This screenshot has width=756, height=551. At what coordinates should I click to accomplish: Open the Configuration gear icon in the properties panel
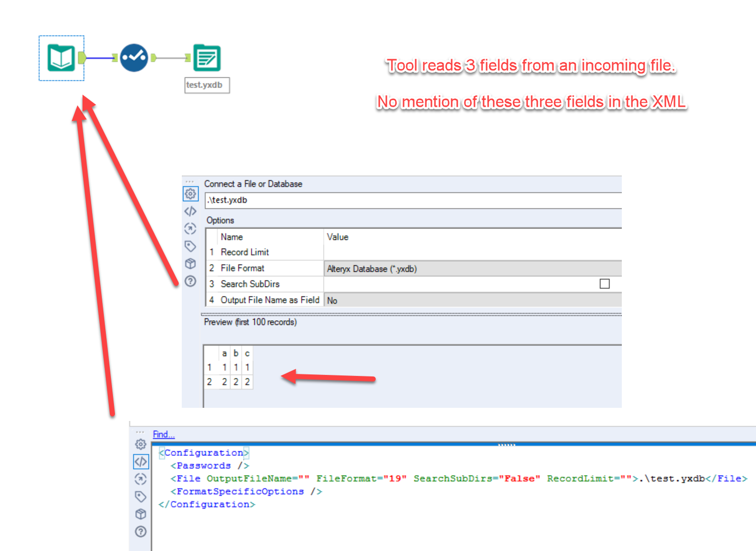point(190,194)
